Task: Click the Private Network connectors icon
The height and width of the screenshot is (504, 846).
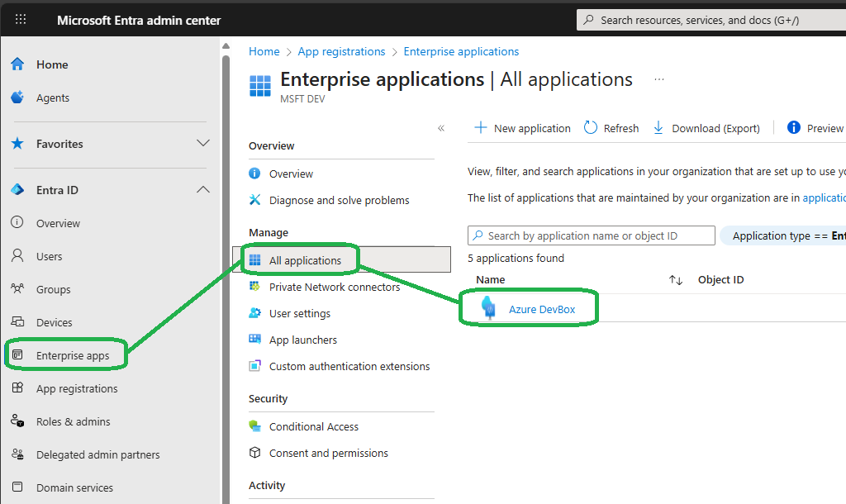Action: tap(254, 287)
